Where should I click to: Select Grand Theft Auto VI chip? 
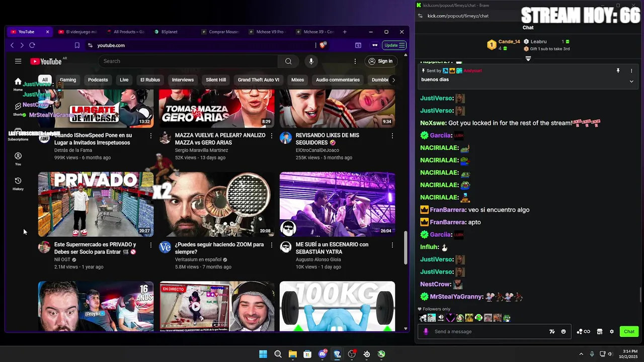coord(259,80)
